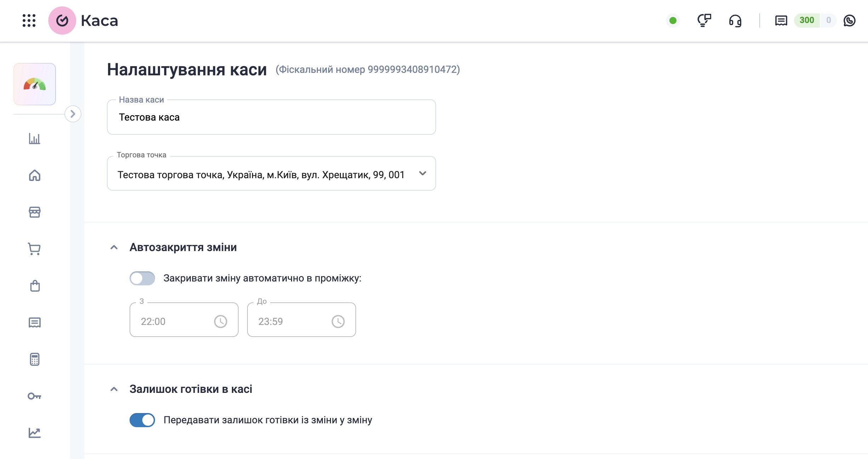
Task: Enable automatic shift closing toggle
Action: (142, 278)
